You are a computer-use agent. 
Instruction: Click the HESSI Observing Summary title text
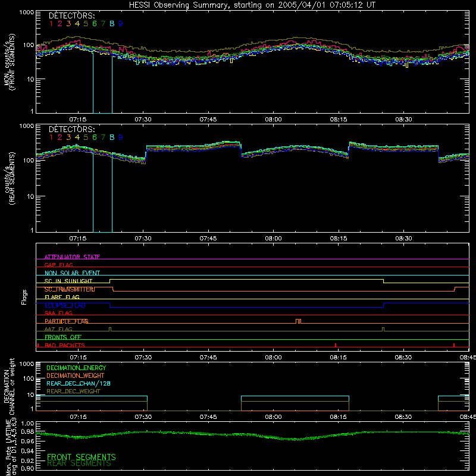pyautogui.click(x=252, y=5)
